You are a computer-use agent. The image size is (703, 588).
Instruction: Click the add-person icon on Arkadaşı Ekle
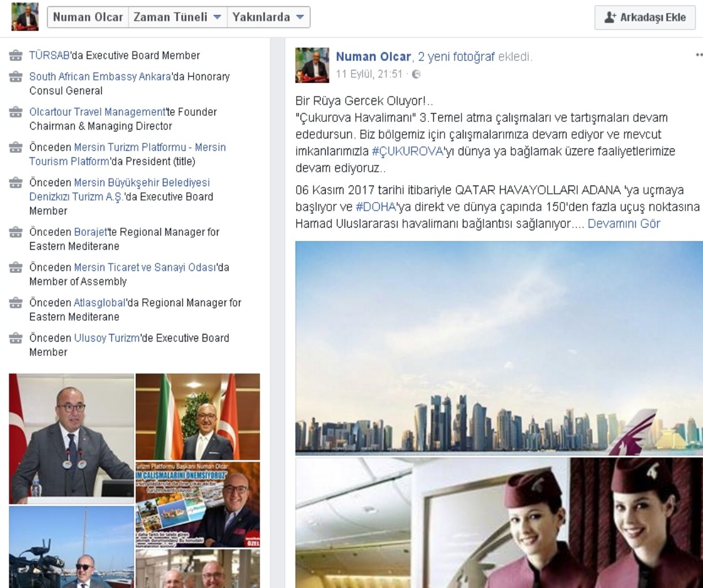610,18
